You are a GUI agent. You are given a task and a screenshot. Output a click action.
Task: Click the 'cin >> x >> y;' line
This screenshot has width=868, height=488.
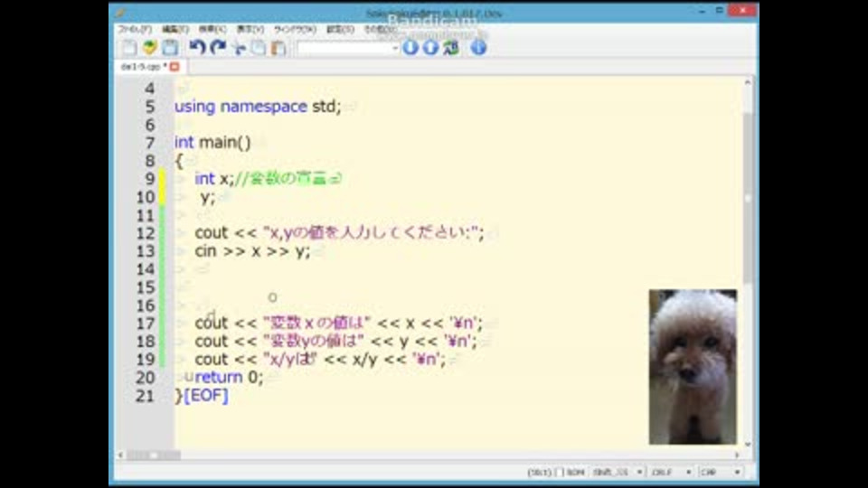click(252, 251)
